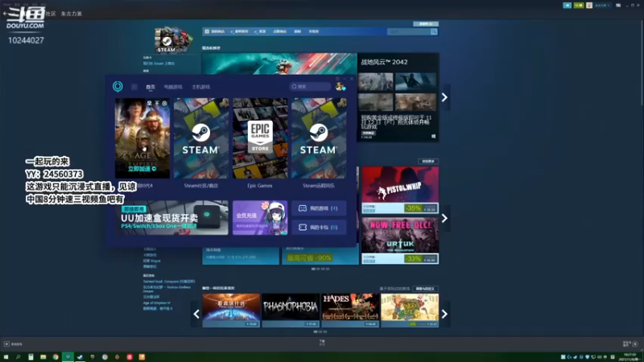Click Age of Empires IV in recent list

pos(156,303)
